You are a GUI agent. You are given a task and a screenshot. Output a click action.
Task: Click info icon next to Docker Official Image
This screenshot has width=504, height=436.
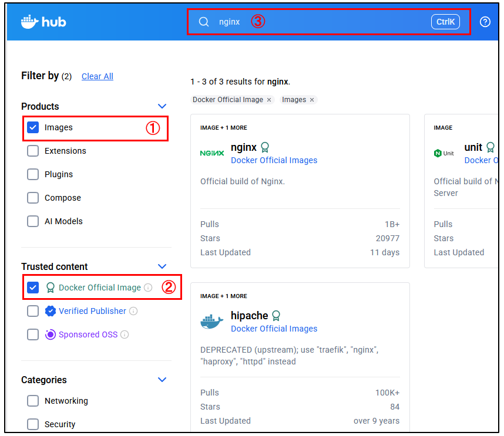click(148, 288)
